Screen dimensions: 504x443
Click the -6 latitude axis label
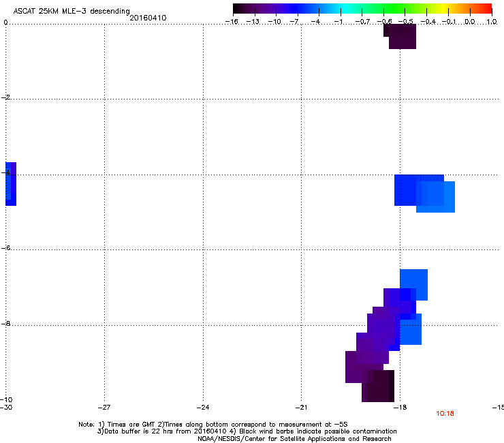click(x=5, y=247)
